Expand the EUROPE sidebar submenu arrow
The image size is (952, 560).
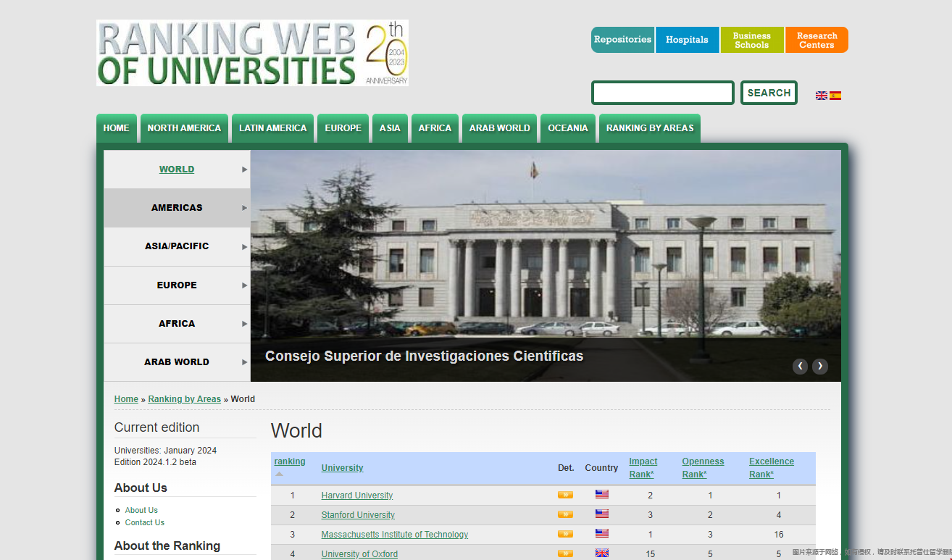click(x=245, y=285)
